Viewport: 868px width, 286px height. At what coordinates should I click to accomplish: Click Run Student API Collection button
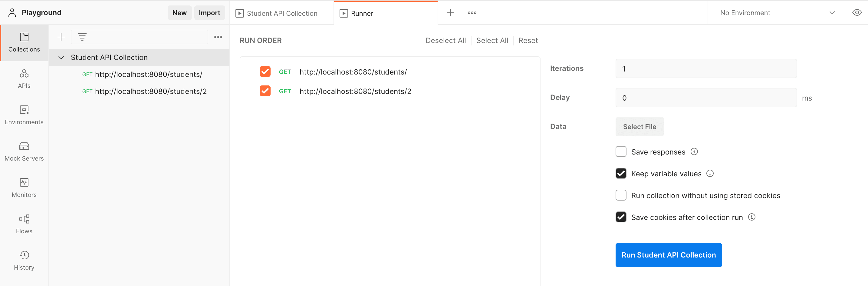pos(669,255)
